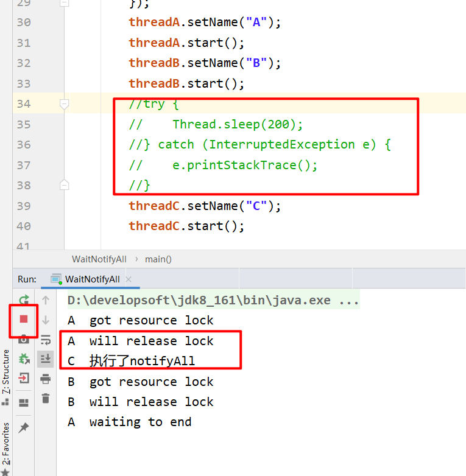Print console output using printer icon
Viewport: 466px width, 476px height.
46,379
